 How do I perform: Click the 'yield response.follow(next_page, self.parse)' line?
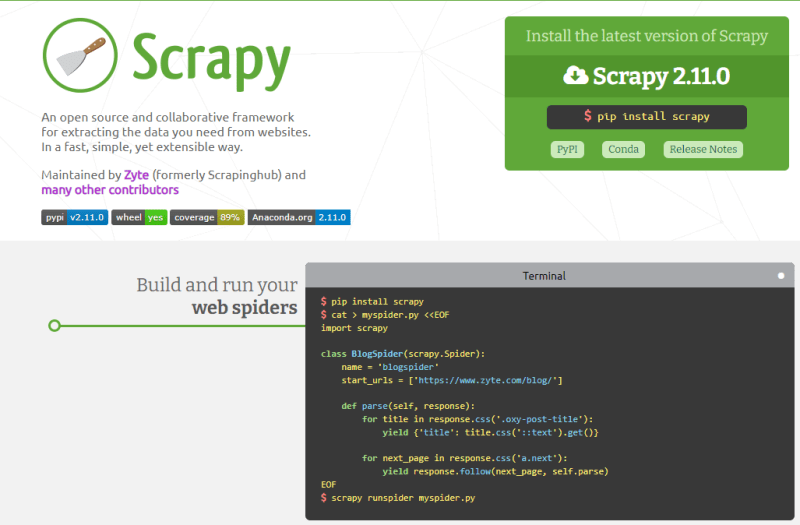click(495, 471)
